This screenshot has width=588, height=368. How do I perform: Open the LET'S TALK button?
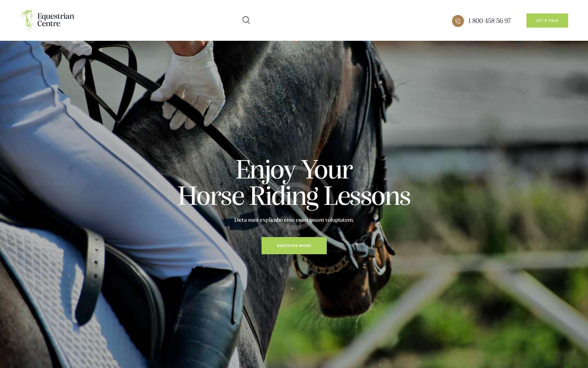pos(547,21)
